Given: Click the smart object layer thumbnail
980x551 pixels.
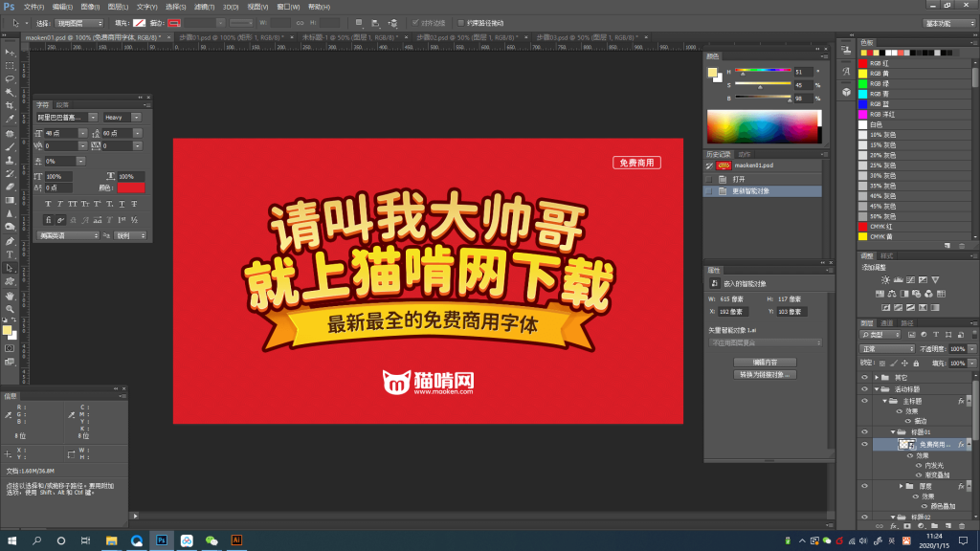Looking at the screenshot, I should (x=906, y=444).
